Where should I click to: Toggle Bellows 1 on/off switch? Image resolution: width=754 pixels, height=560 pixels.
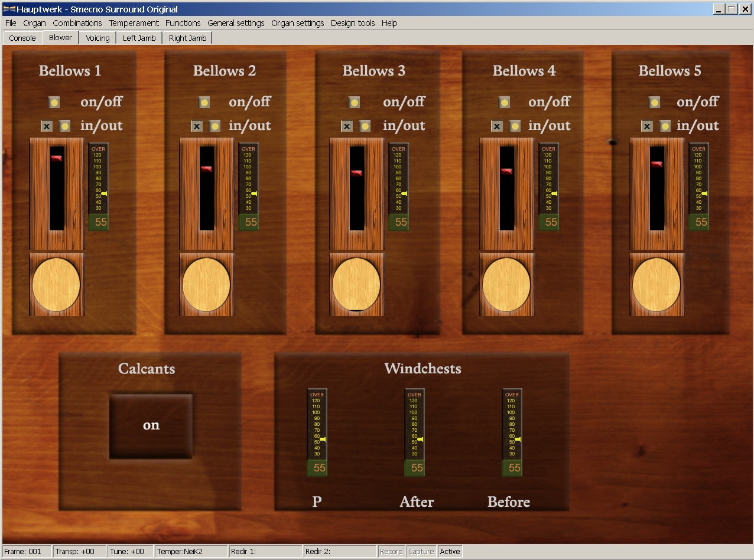point(54,102)
